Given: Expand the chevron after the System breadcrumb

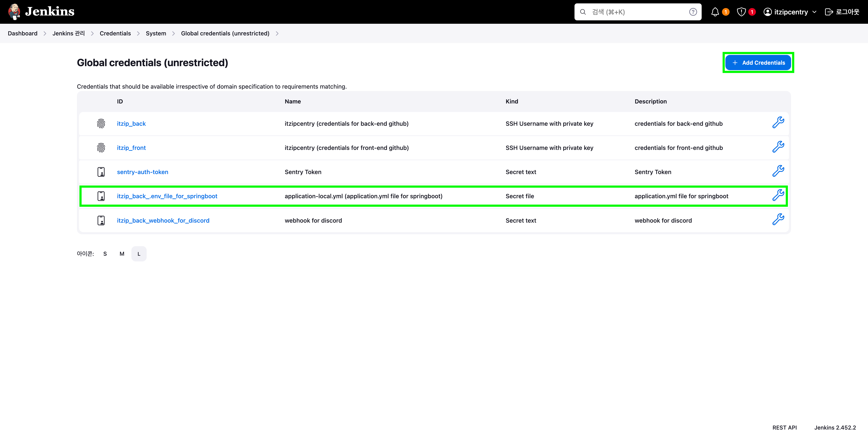Looking at the screenshot, I should [174, 33].
